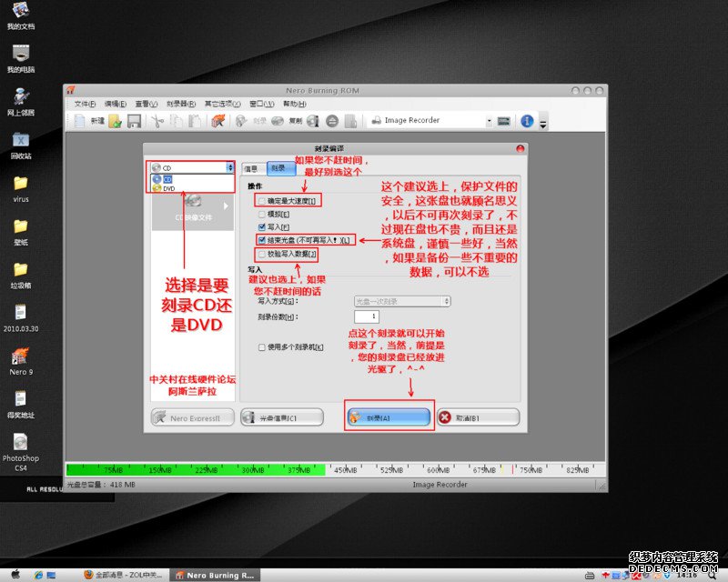Click the 光盘信息 disc info button
The image size is (728, 582).
click(282, 417)
